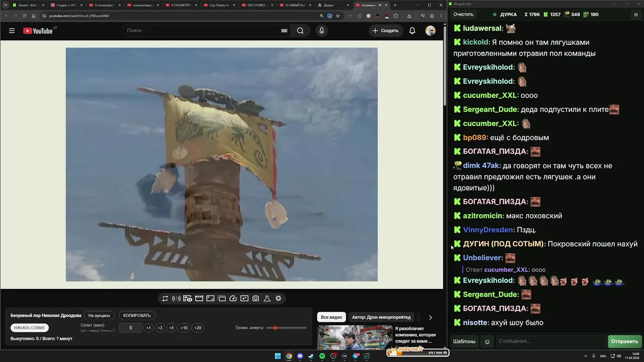Click the browser address bar URL
The height and width of the screenshot is (362, 644).
coord(79,16)
